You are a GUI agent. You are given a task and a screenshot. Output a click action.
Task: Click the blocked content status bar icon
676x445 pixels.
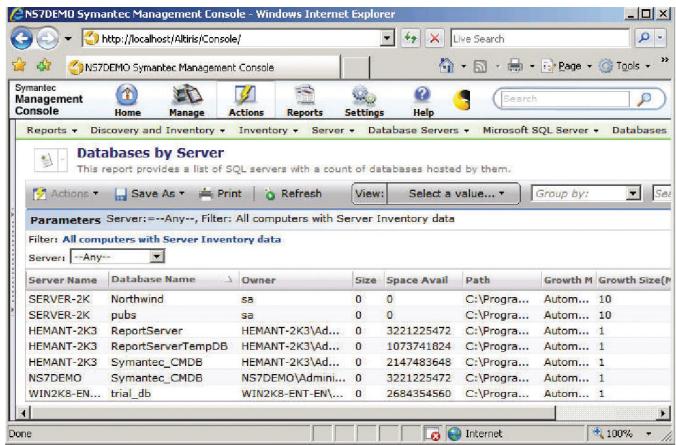click(x=432, y=434)
